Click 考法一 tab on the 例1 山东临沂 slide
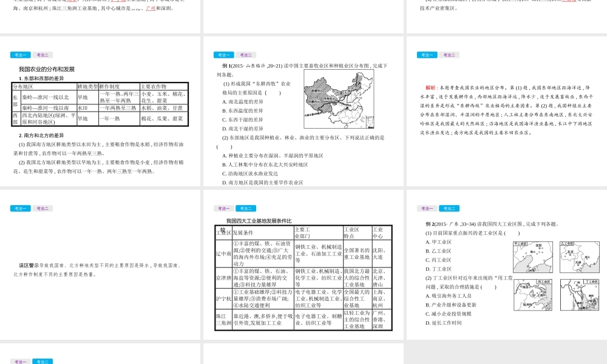 pyautogui.click(x=224, y=55)
